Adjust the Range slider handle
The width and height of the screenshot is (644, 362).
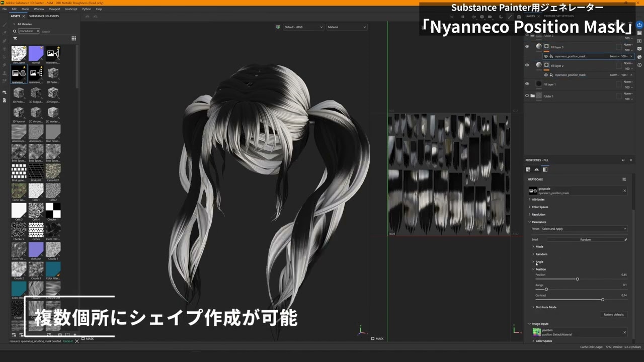pyautogui.click(x=546, y=289)
